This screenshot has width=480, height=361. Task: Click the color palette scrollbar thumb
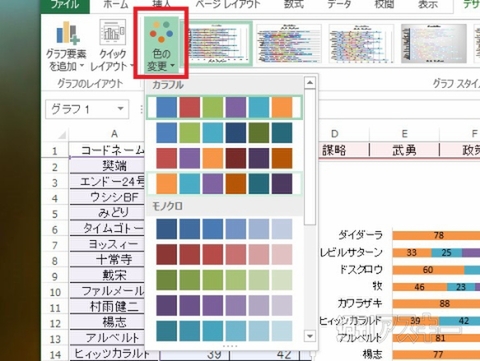(x=310, y=157)
